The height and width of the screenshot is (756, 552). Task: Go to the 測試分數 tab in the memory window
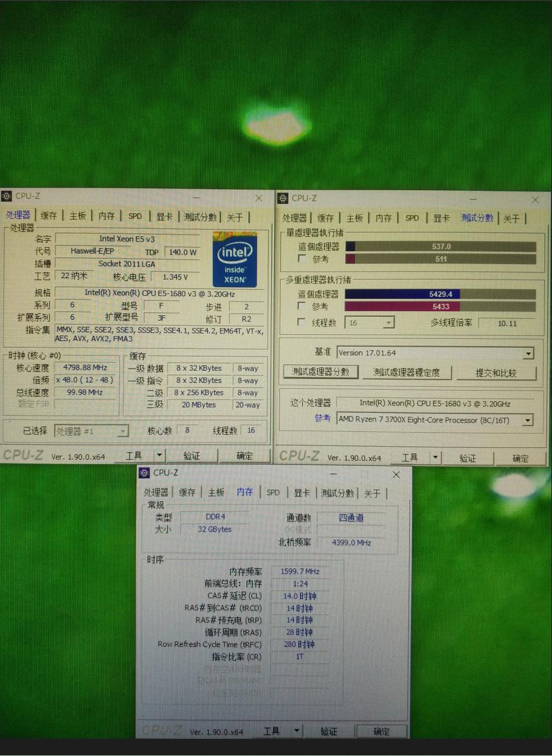coord(337,493)
